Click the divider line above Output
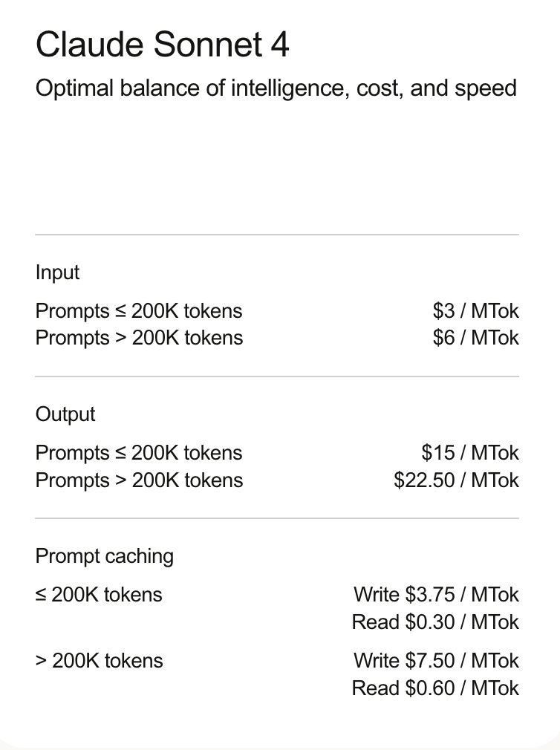Screen dimensions: 560x750 (x=276, y=376)
